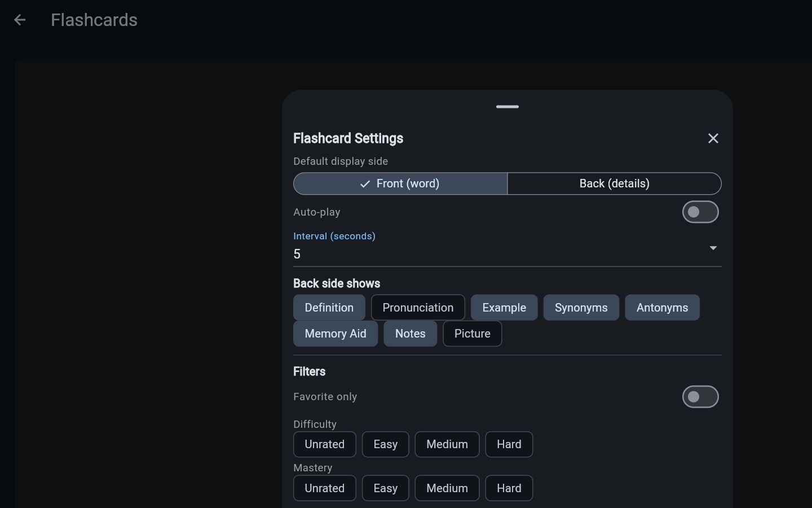Click the Favorite only label
Viewport: 812px width, 508px height.
coord(325,397)
